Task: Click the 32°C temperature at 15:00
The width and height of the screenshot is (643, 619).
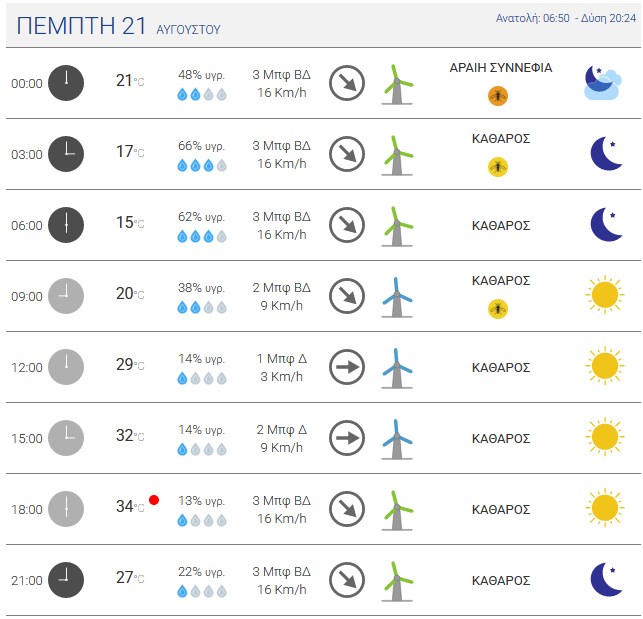Action: (x=130, y=436)
